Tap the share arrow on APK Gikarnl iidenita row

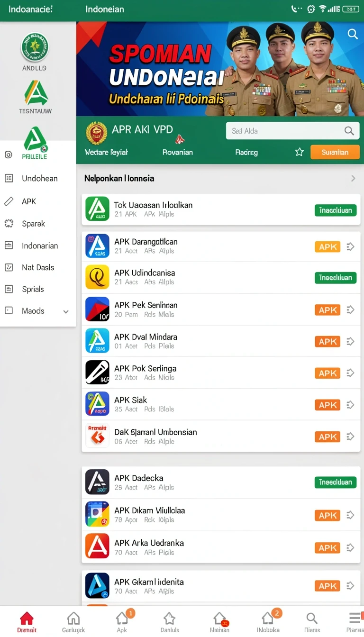[x=351, y=586]
